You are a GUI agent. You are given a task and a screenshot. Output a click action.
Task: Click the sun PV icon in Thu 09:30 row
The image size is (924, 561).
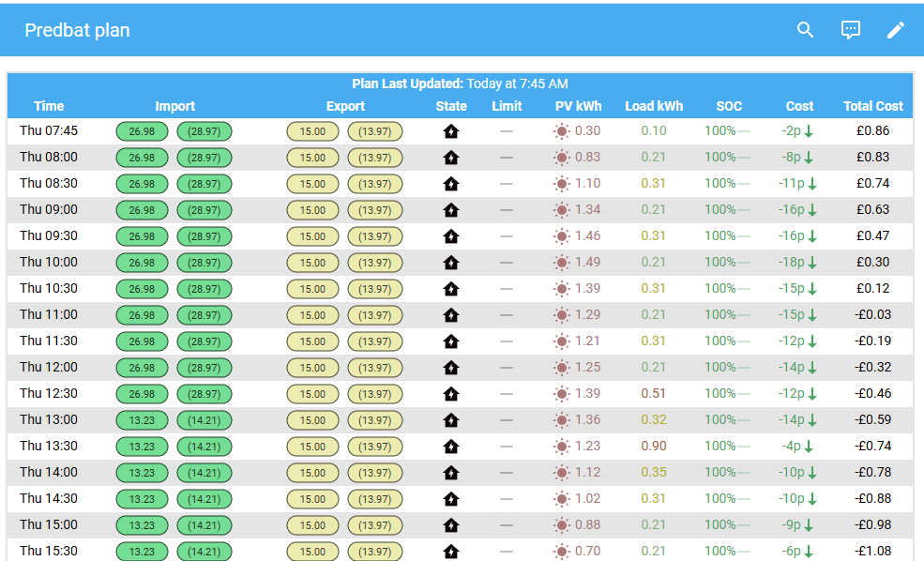pos(562,236)
